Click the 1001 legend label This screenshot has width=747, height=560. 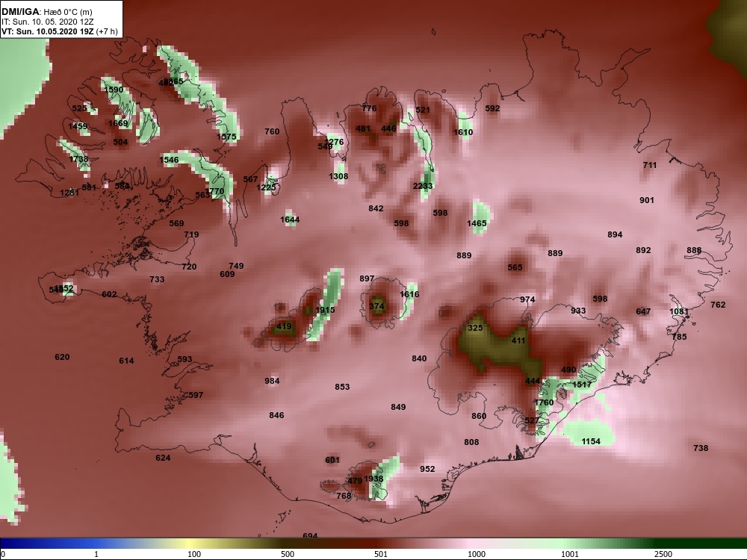point(570,554)
